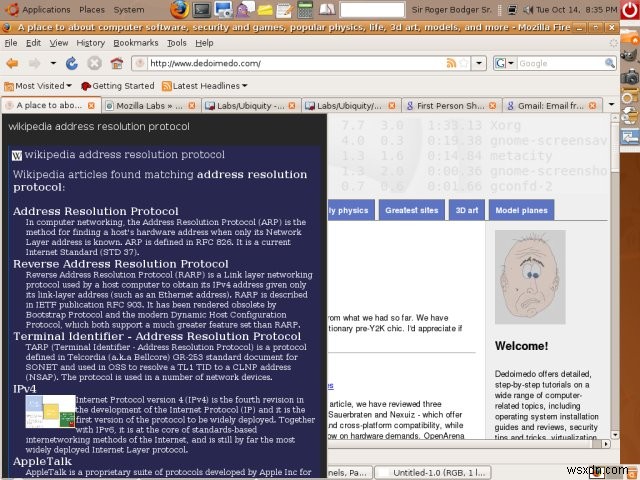Click the IPv4 article thumbnail image
The image size is (640, 480).
click(x=50, y=411)
